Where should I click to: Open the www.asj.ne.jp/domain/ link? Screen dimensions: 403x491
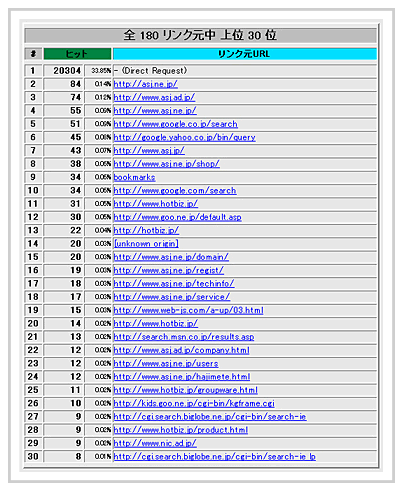[171, 257]
